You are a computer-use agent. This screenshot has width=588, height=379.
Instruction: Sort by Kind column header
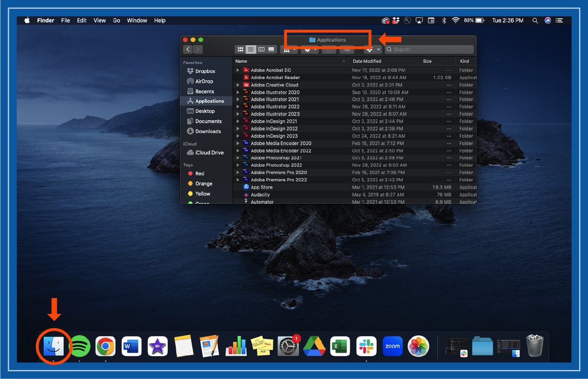click(466, 61)
